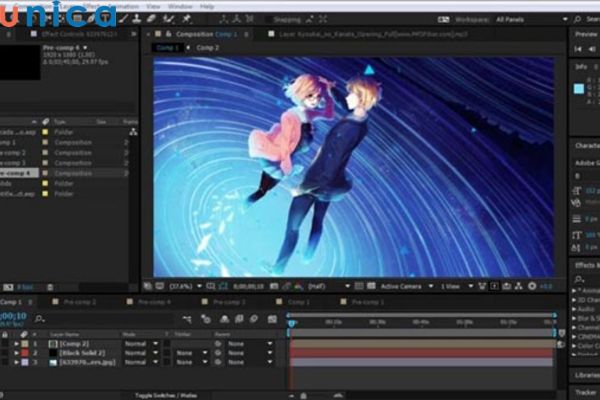Switch to the Comp 2 viewer tab

click(x=207, y=47)
